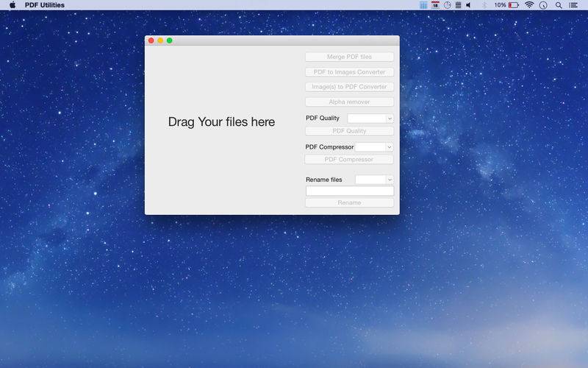Screen dimensions: 588x368
Task: Click the Time Machine status icon
Action: tap(447, 5)
